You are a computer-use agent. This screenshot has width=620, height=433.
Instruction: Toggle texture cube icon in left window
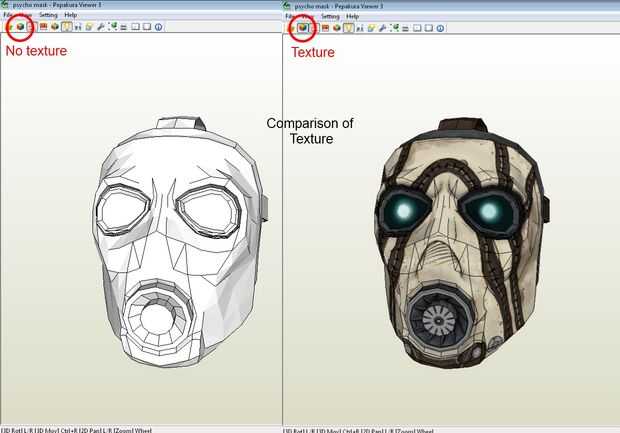pos(20,26)
